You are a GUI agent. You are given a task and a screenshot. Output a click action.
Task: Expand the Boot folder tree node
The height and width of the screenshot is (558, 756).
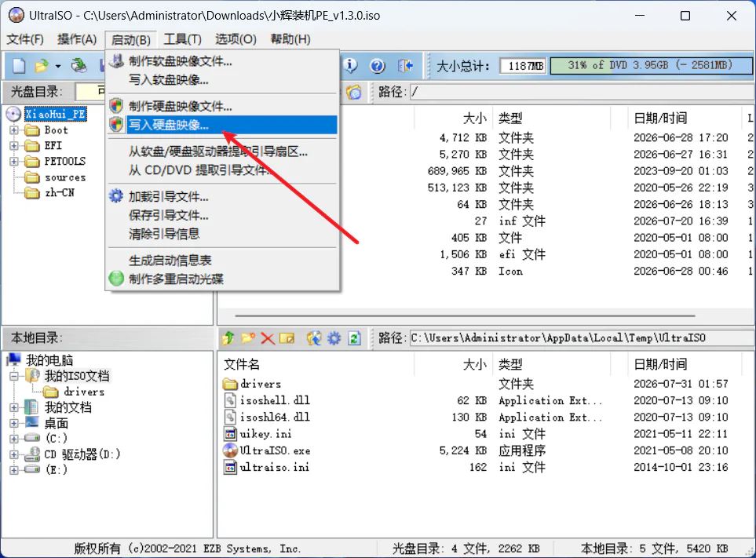point(14,130)
